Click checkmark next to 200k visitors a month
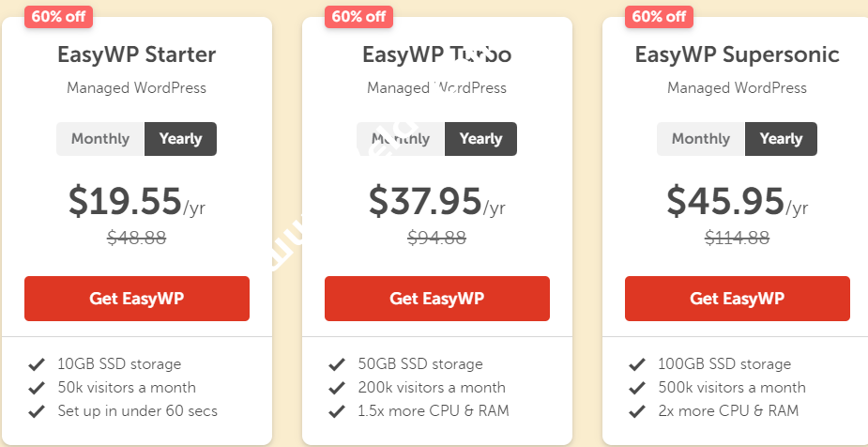Viewport: 868px width, 447px height. point(337,387)
